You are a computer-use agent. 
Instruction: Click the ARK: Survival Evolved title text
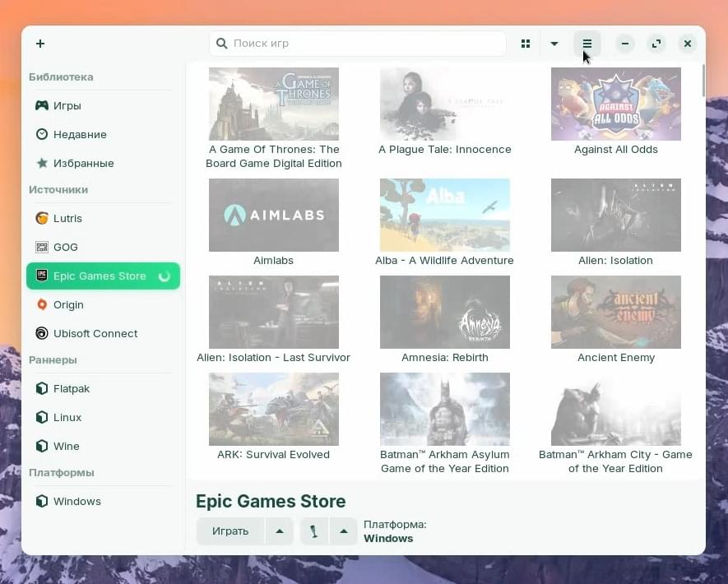coord(273,455)
